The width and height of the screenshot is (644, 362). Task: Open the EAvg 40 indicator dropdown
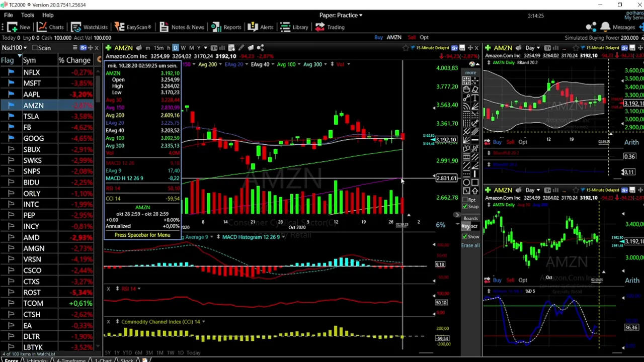tap(263, 64)
